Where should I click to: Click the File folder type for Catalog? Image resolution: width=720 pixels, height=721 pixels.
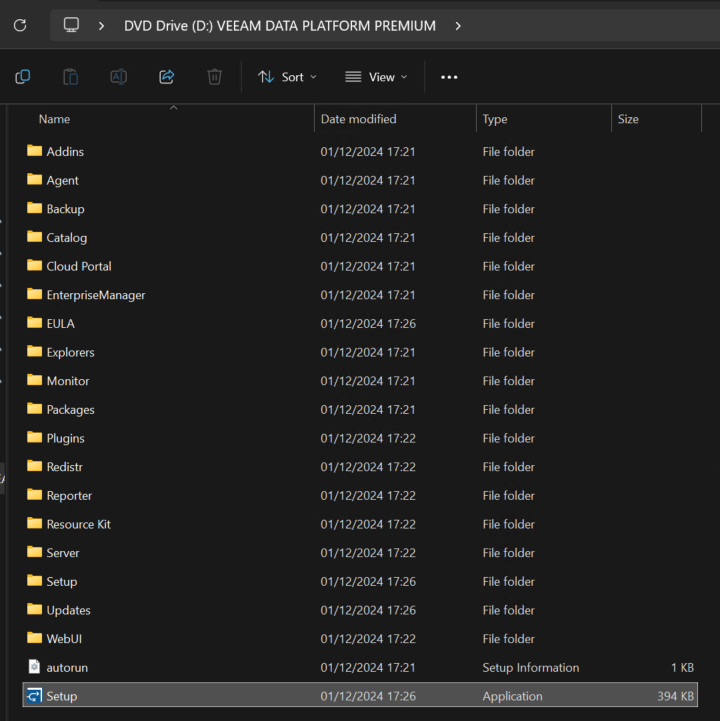(509, 238)
